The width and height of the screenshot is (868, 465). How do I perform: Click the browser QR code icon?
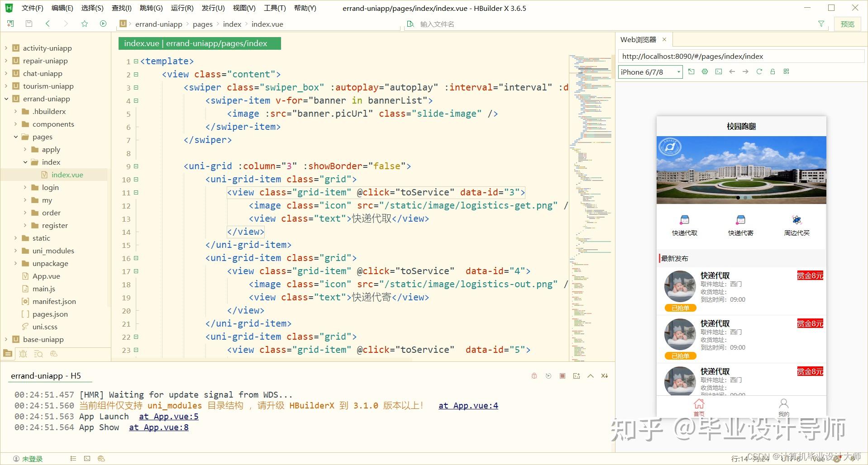point(786,71)
